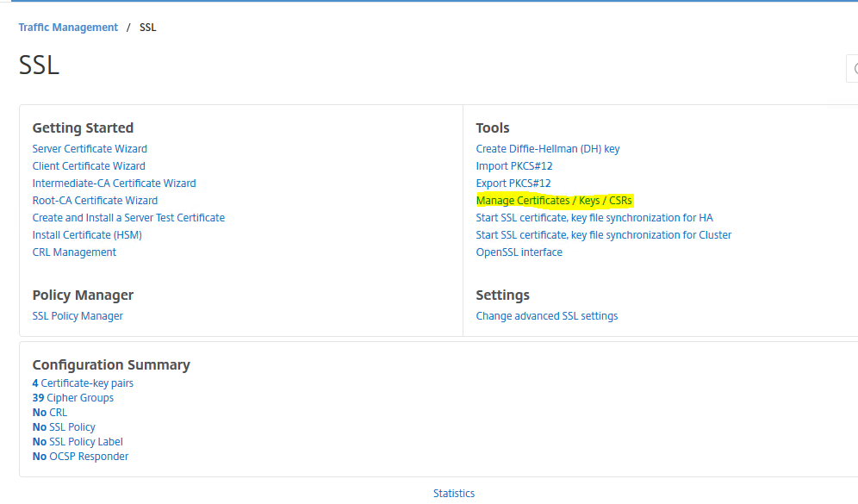
Task: Open the OpenSSL interface
Action: click(519, 252)
